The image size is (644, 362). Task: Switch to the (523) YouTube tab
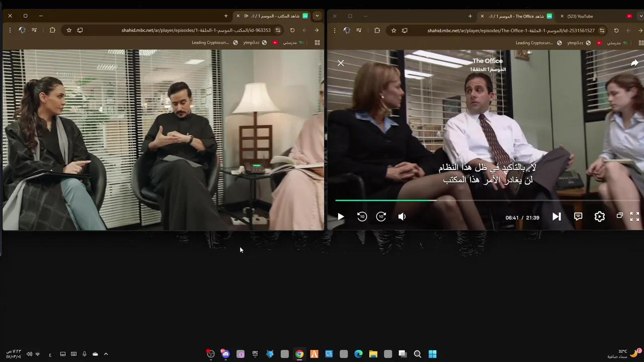coord(597,16)
